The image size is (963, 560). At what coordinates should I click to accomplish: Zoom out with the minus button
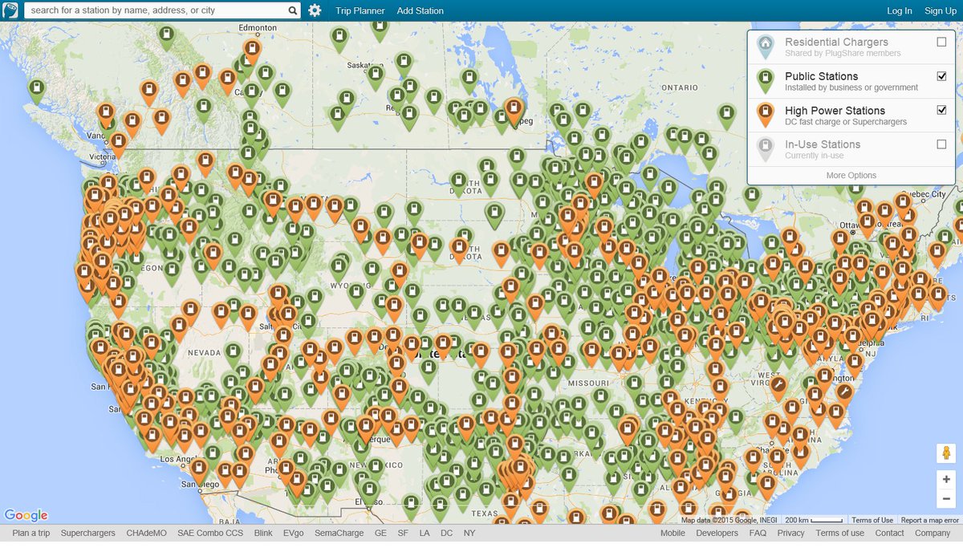pos(946,498)
